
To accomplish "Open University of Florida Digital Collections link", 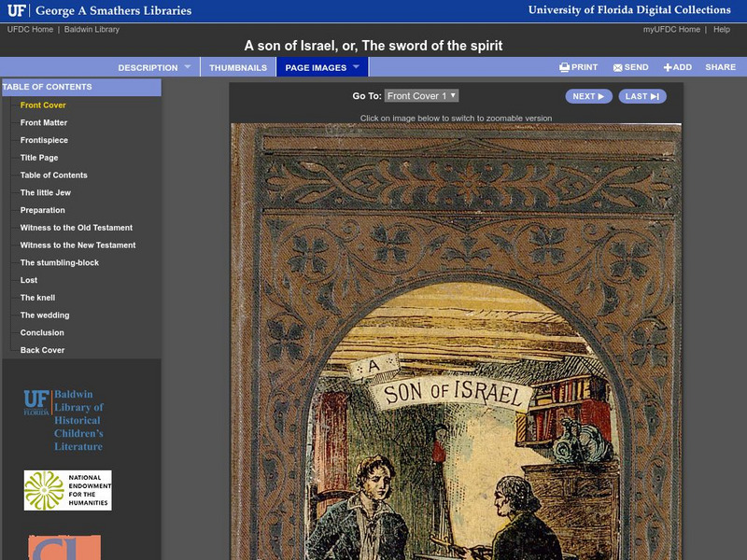I will (x=629, y=10).
